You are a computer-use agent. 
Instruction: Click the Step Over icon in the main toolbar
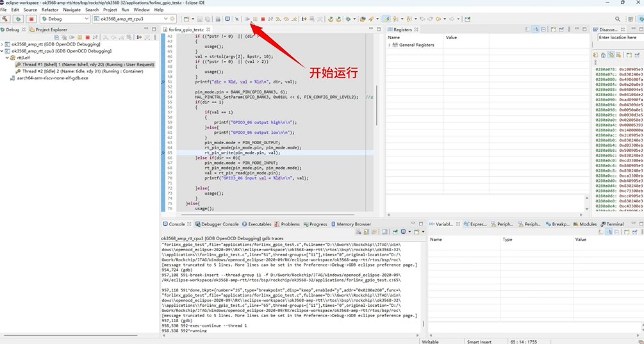(286, 19)
